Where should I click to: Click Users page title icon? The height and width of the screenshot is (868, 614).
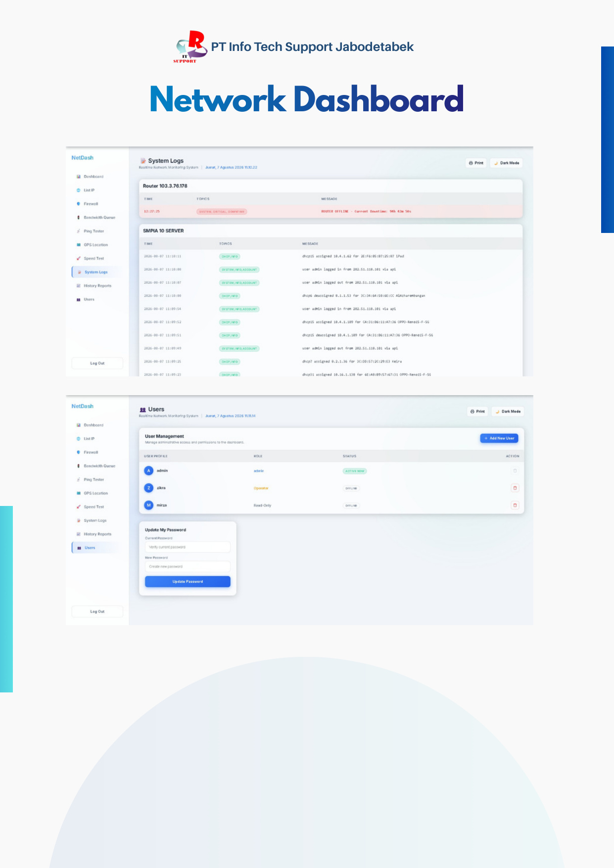click(143, 410)
